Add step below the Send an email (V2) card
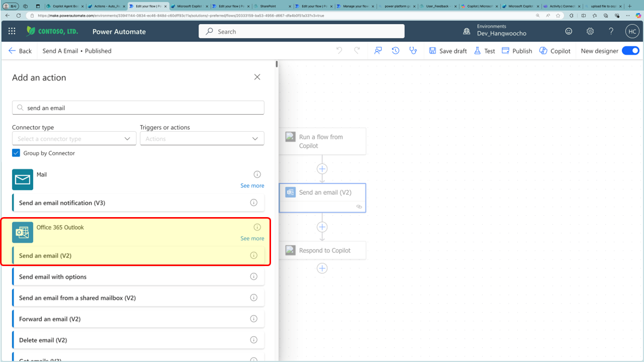Screen dimensions: 644x362 coord(322,227)
